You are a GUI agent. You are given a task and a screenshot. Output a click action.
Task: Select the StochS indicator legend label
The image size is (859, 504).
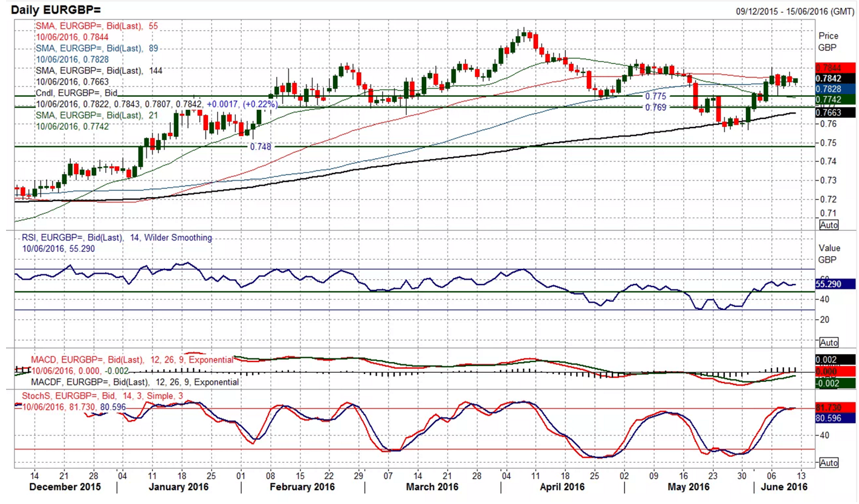pos(100,396)
